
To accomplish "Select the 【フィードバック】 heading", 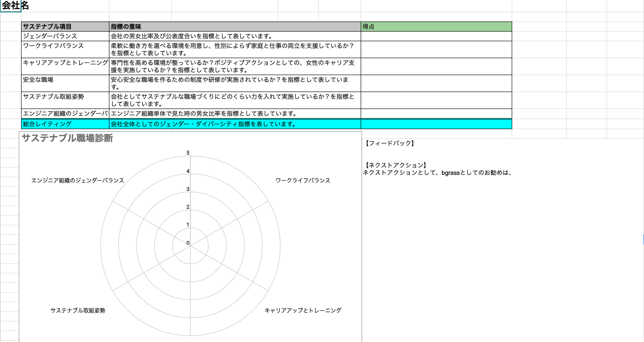I will pyautogui.click(x=390, y=143).
